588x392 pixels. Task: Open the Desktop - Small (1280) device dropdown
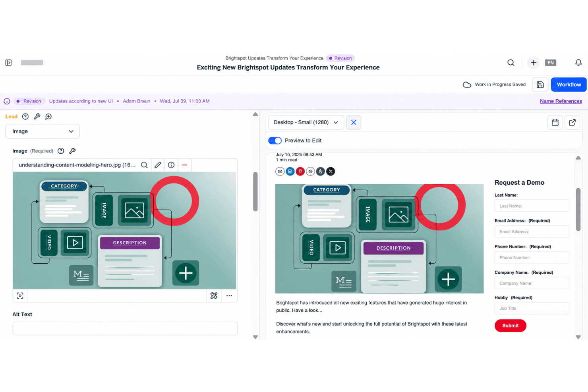tap(306, 122)
